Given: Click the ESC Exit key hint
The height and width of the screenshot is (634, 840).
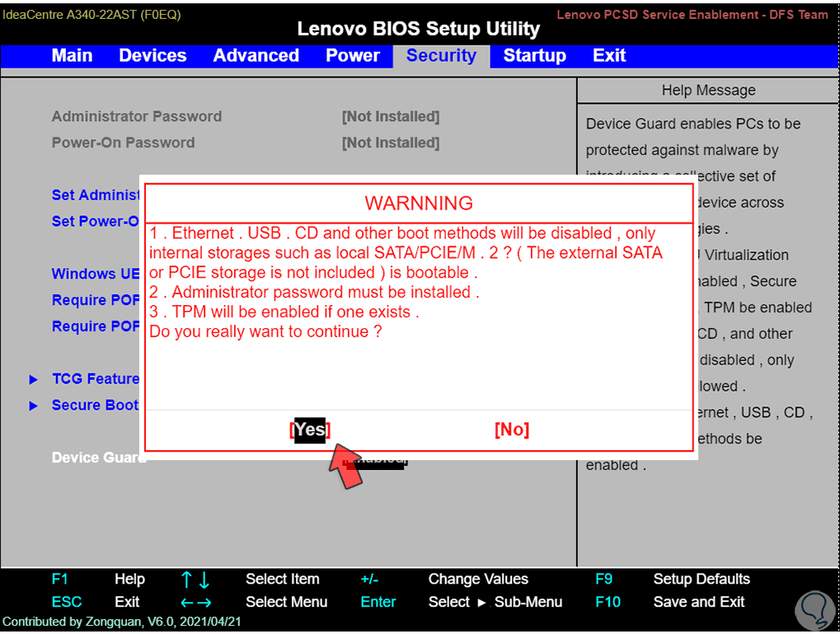Looking at the screenshot, I should (x=96, y=602).
